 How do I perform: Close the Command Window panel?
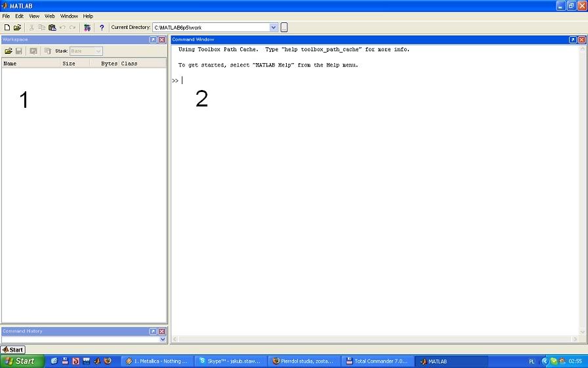coord(581,39)
